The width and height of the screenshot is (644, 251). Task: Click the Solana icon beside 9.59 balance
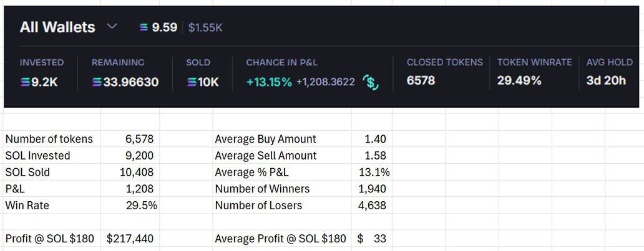pyautogui.click(x=144, y=27)
